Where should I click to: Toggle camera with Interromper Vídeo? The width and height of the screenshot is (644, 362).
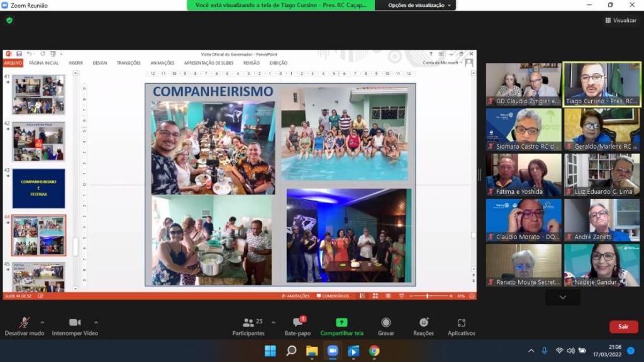pyautogui.click(x=75, y=326)
